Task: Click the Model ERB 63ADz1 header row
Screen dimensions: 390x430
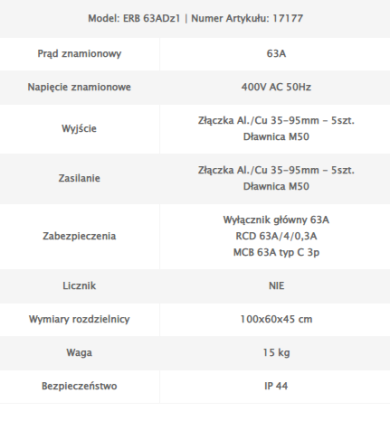Action: (195, 18)
